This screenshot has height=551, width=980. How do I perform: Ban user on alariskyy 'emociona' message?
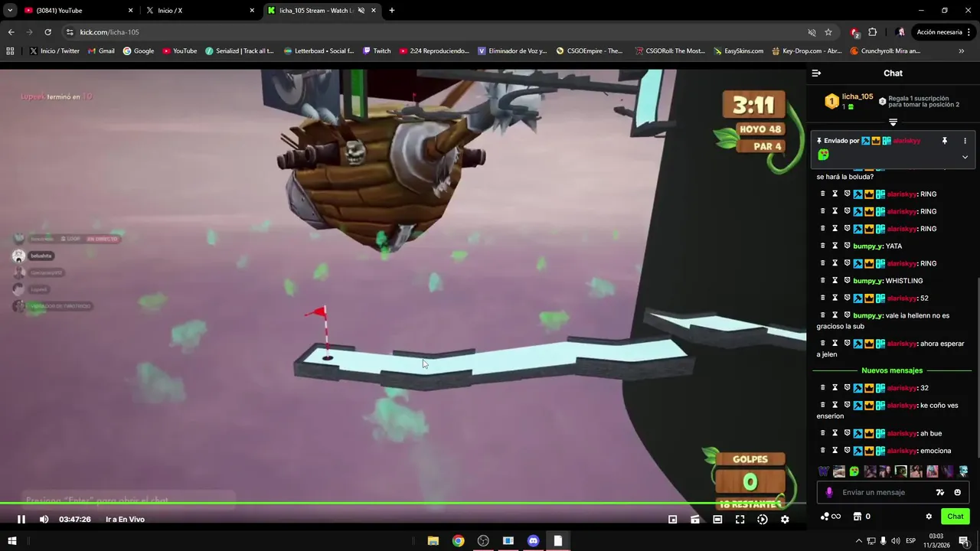(847, 450)
